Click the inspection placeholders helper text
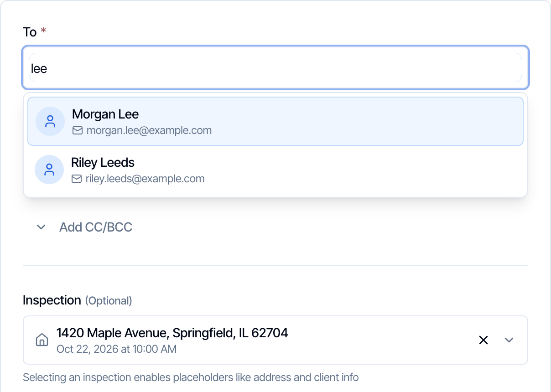 [x=191, y=377]
